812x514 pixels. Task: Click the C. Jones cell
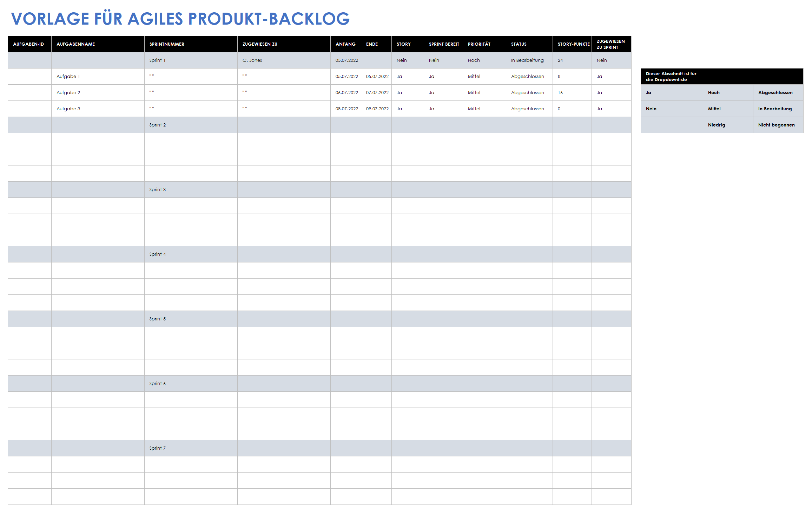pyautogui.click(x=284, y=60)
